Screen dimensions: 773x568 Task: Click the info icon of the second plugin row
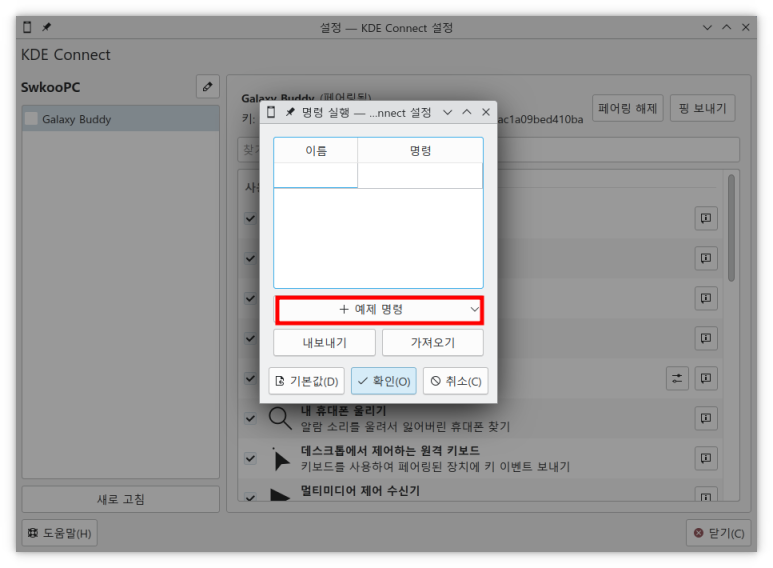pyautogui.click(x=706, y=258)
